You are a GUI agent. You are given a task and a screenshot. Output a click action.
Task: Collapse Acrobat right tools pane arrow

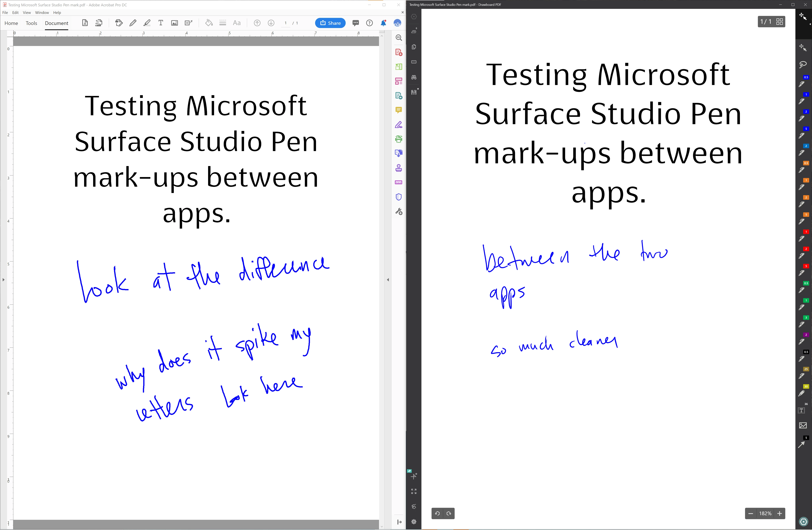388,280
